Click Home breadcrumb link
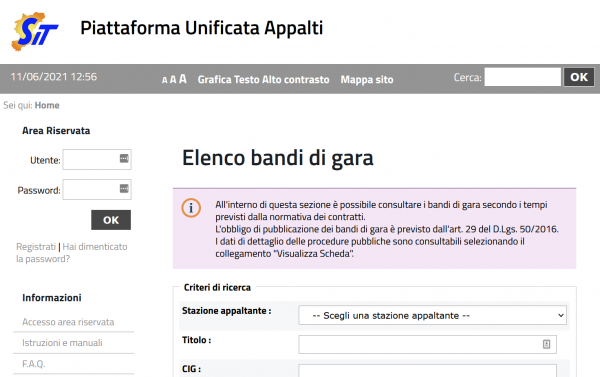 [47, 105]
